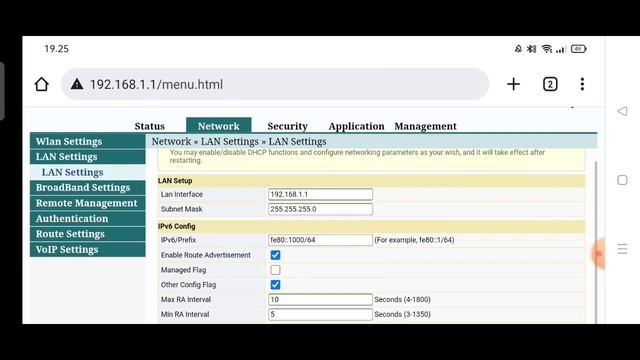
Task: Click the LAN Setup section header
Action: [371, 181]
